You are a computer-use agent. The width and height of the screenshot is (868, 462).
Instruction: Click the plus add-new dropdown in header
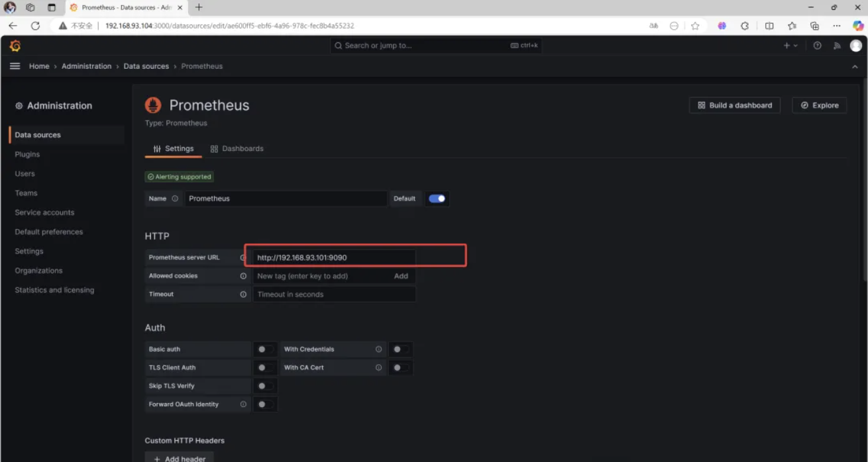[x=790, y=46]
